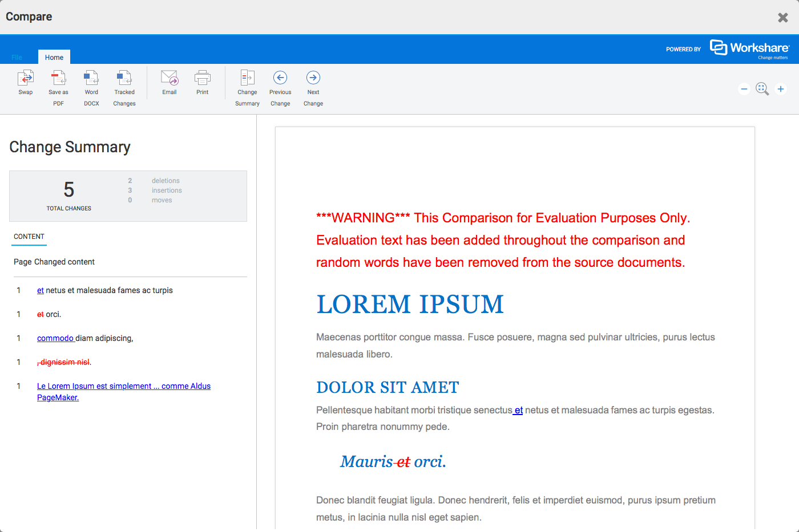Click the Email comparison icon
The width and height of the screenshot is (799, 532).
pyautogui.click(x=169, y=83)
